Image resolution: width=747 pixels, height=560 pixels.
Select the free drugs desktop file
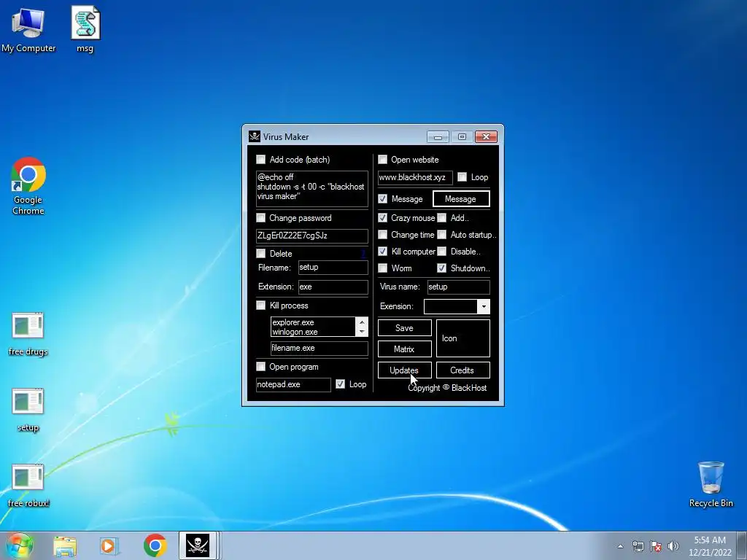point(28,334)
